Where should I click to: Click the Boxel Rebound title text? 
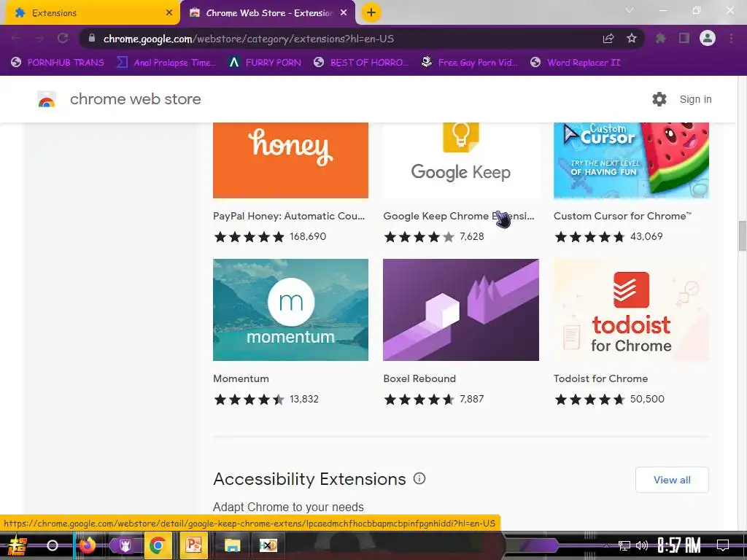pos(419,378)
